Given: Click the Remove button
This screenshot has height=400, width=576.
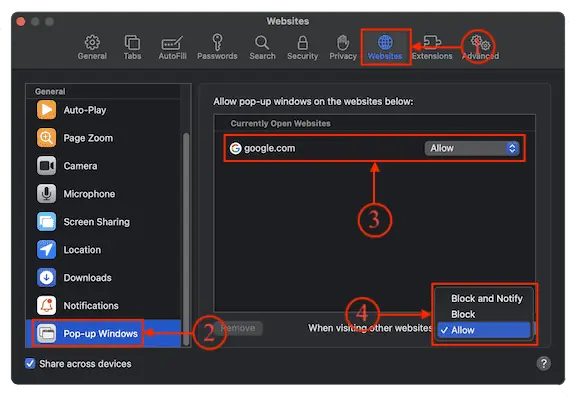Looking at the screenshot, I should 238,328.
